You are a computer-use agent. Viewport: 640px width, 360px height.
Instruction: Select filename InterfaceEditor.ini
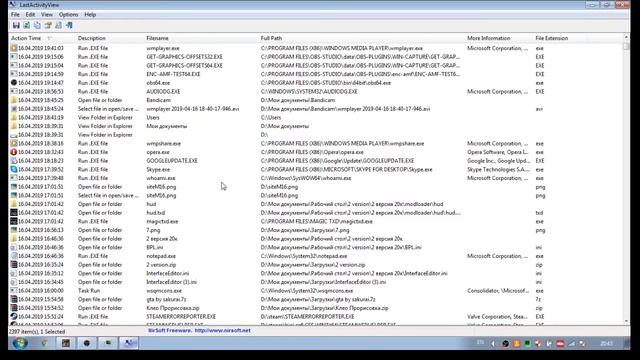coord(167,273)
